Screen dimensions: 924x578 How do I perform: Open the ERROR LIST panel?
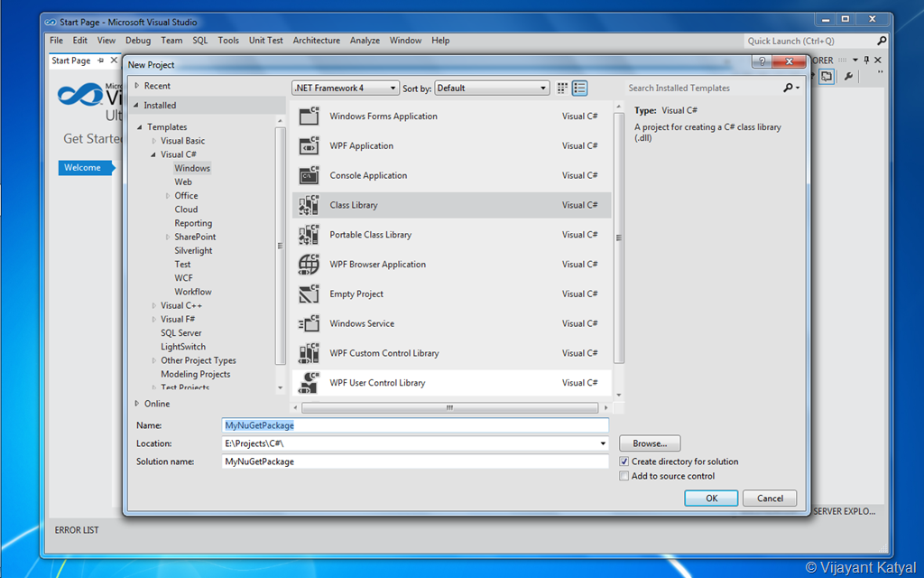77,530
